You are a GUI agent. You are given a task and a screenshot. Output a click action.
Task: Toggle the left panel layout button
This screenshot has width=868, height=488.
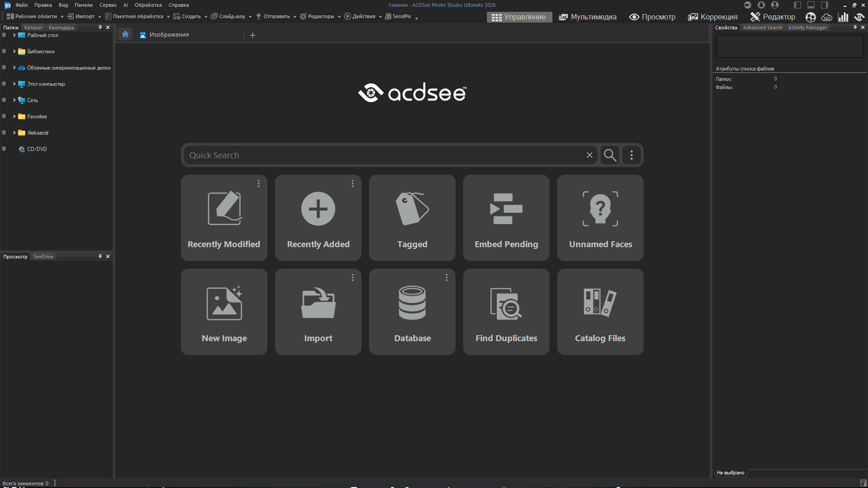(x=797, y=5)
